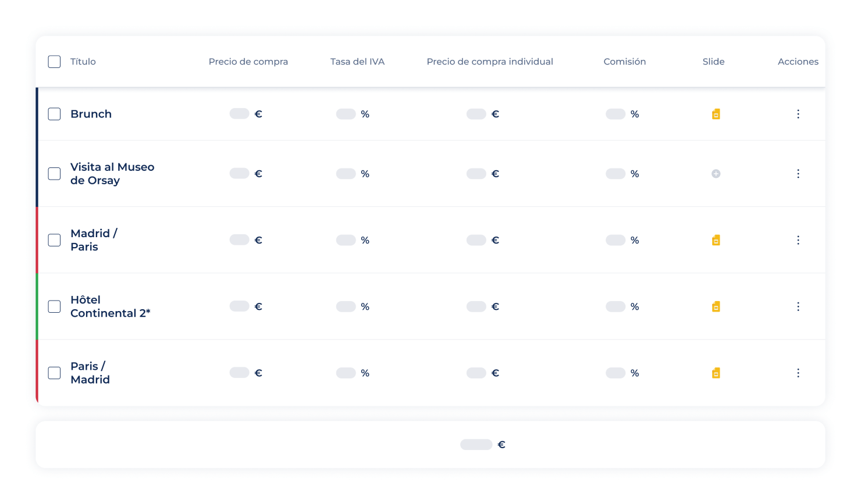Open actions menu for Paris / Madrid row
This screenshot has height=504, width=861.
[798, 373]
